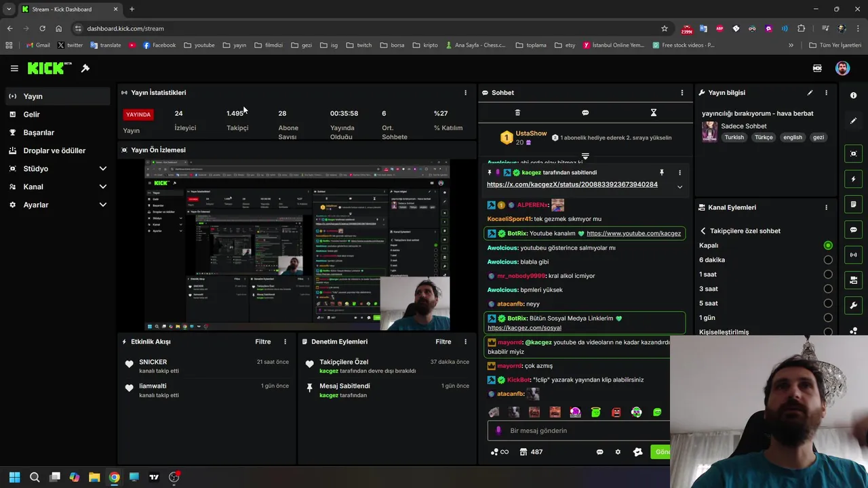The width and height of the screenshot is (868, 488).
Task: Open Denetim Eylemleri options menu
Action: [x=465, y=342]
